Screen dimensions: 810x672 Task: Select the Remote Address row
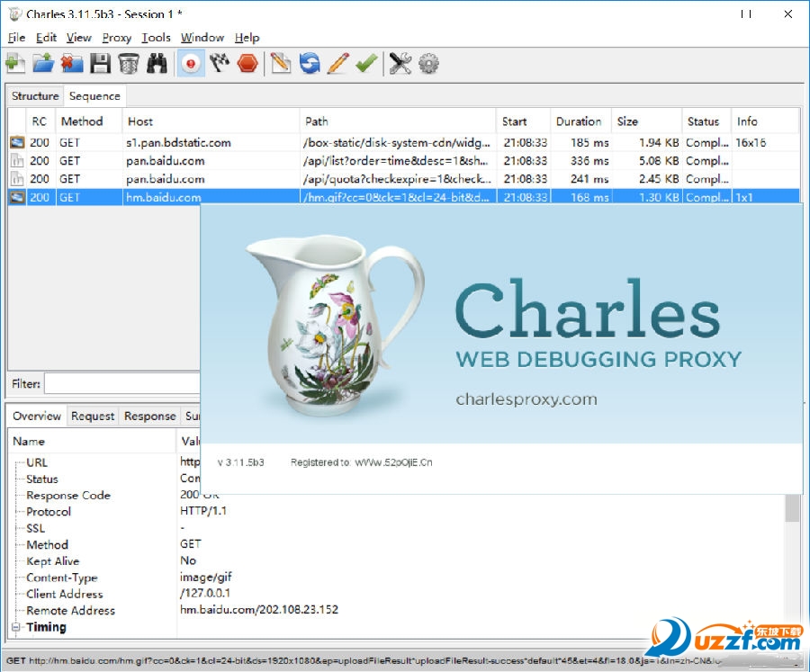click(x=71, y=611)
